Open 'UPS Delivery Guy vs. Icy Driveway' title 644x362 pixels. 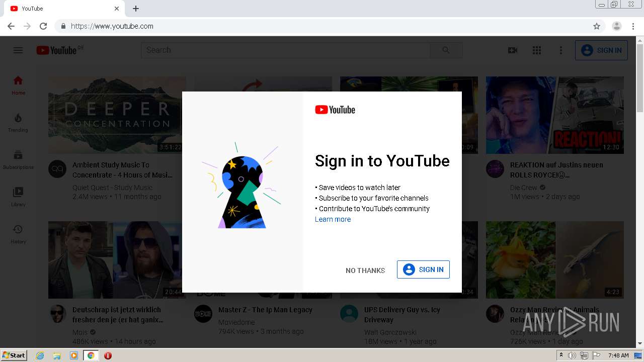(x=402, y=315)
